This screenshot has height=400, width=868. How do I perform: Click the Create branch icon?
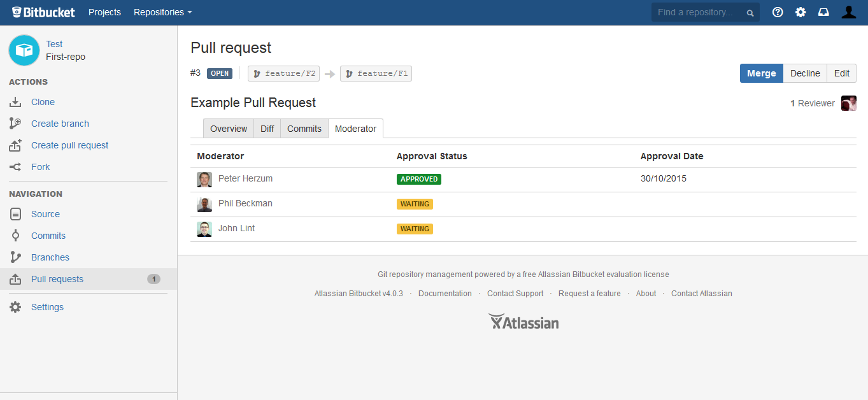tap(16, 124)
